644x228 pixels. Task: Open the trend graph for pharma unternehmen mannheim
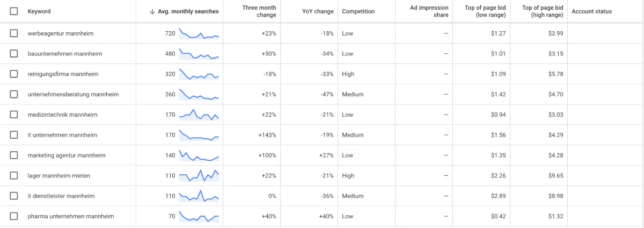pos(199,216)
